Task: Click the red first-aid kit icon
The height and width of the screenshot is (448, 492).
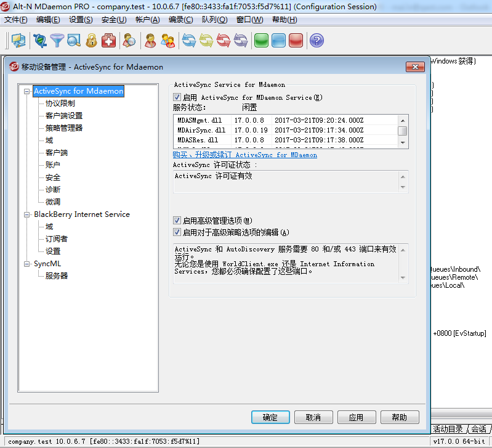Action: point(108,41)
